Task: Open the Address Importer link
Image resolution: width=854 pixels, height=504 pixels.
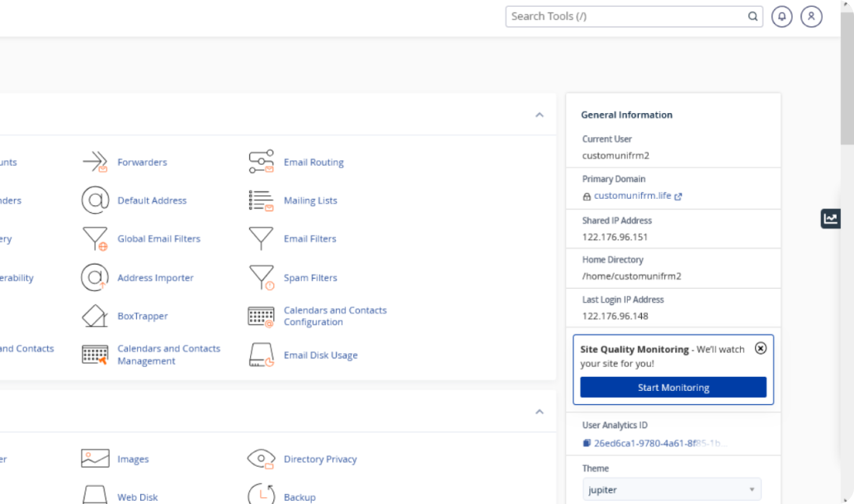Action: click(155, 278)
